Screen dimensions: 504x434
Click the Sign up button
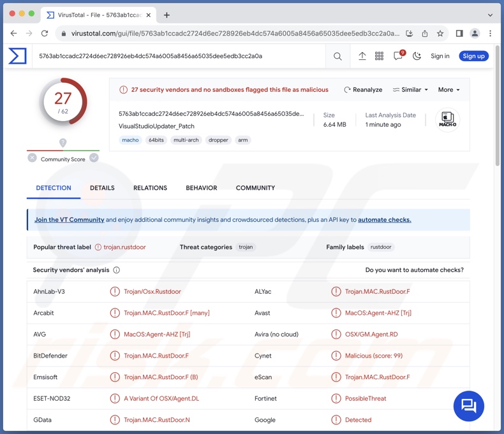point(474,56)
